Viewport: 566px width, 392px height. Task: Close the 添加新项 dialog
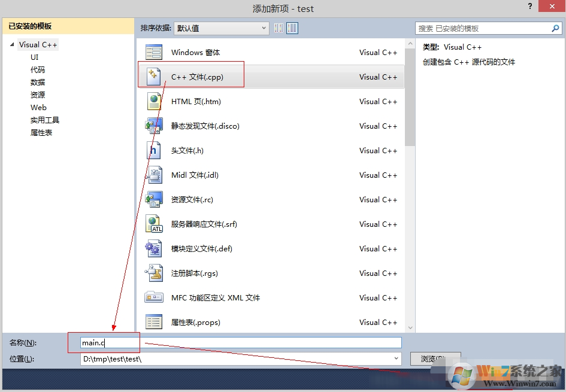click(552, 6)
